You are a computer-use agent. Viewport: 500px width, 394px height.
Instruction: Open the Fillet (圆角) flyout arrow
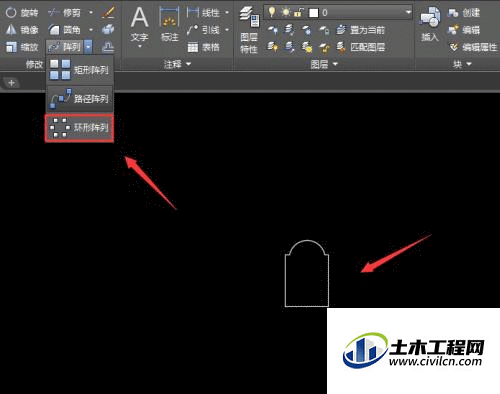pos(91,30)
